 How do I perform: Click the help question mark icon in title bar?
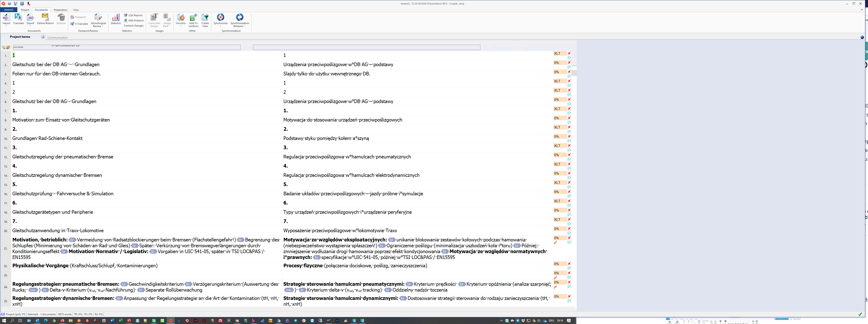click(9, 4)
